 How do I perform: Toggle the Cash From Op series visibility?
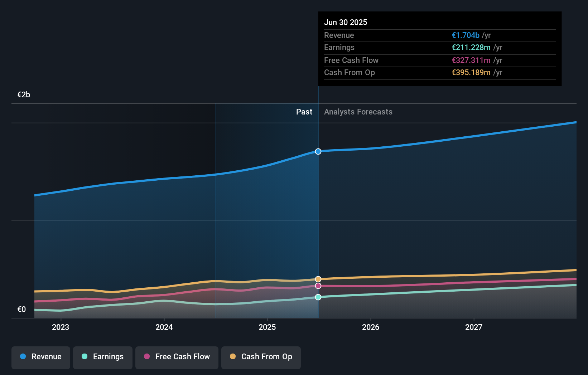coord(261,357)
